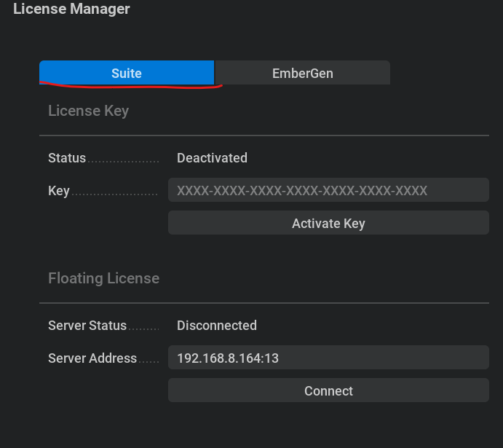Viewport: 503px width, 448px height.
Task: Click the License Manager title
Action: point(71,9)
